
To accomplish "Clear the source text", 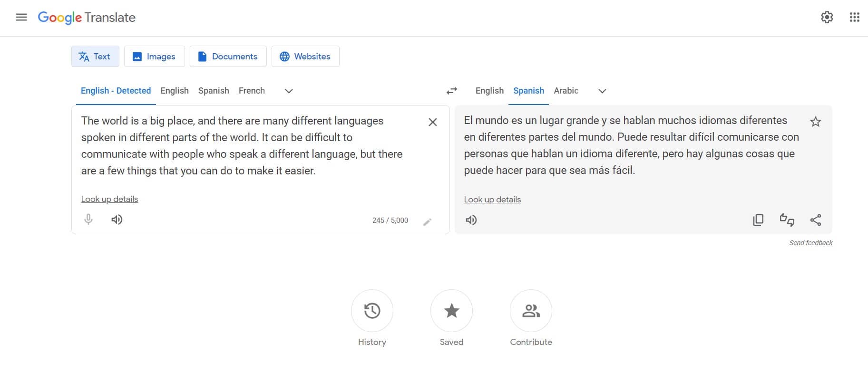I will point(433,122).
